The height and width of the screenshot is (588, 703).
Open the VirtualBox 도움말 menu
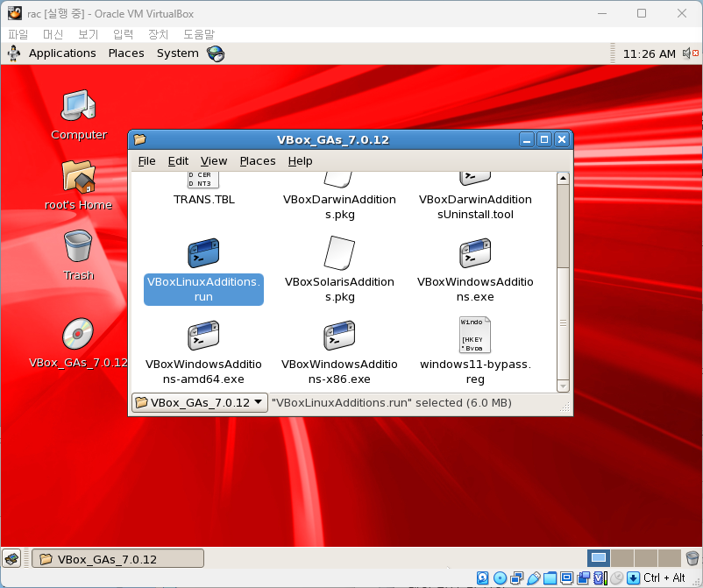tap(199, 34)
